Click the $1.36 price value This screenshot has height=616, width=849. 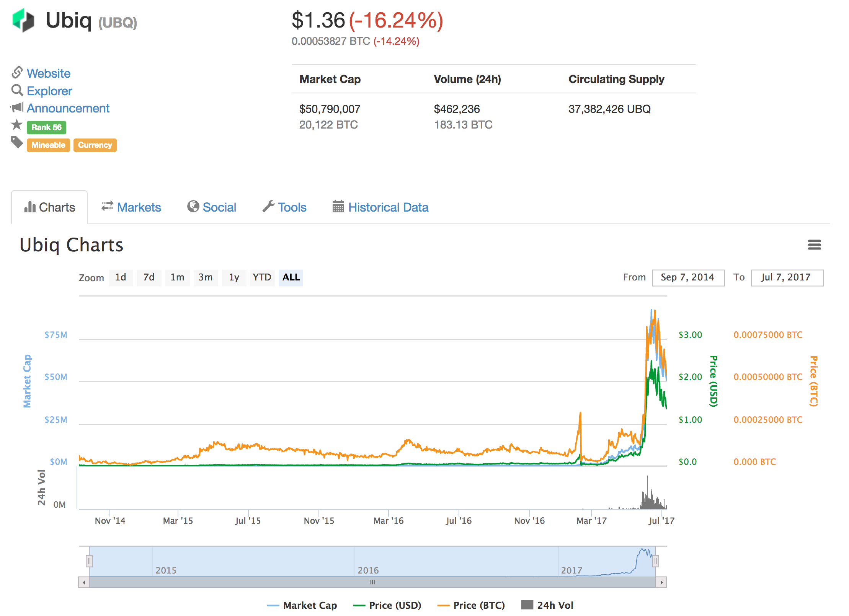pos(318,20)
